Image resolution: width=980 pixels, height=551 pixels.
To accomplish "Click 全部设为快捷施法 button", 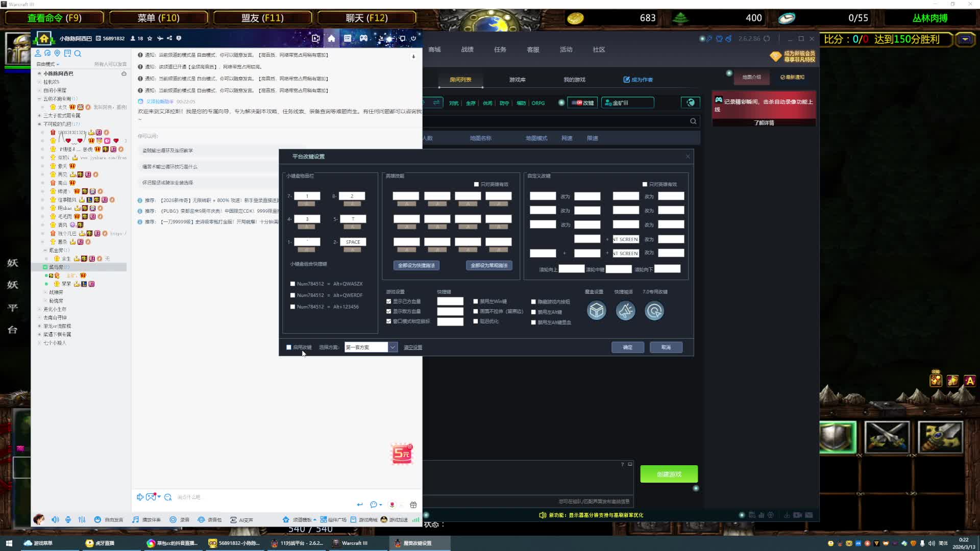I will 416,265.
